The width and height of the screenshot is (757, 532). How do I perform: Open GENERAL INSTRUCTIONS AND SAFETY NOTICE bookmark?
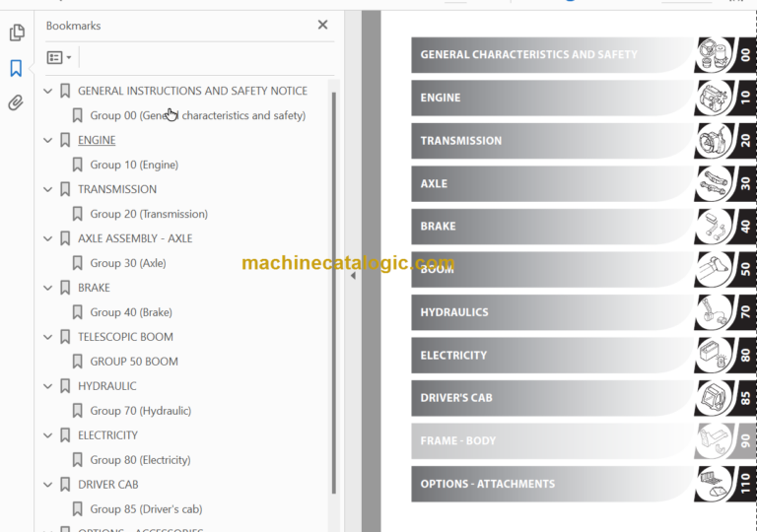pos(192,91)
